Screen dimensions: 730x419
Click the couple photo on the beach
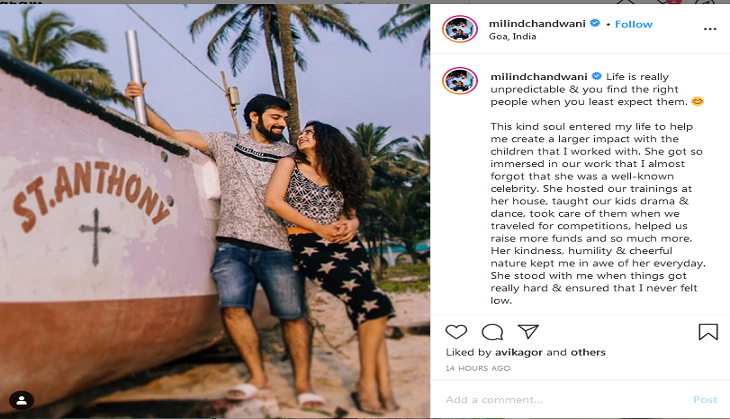click(x=215, y=211)
